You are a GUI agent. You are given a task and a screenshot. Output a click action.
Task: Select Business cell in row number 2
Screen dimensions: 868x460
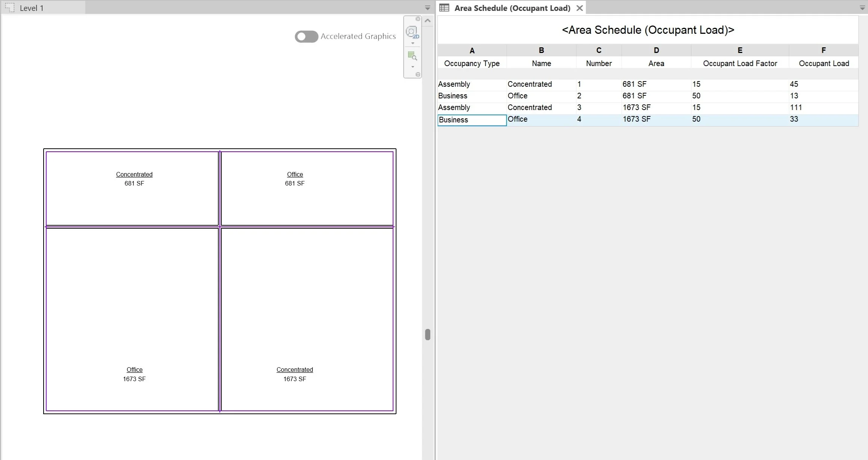coord(472,96)
